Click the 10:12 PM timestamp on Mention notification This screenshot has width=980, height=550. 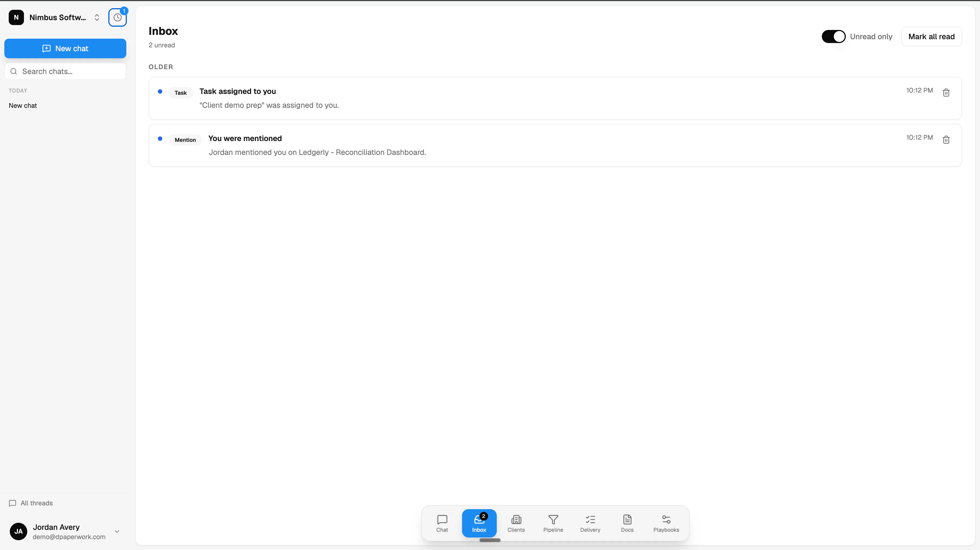coord(919,138)
